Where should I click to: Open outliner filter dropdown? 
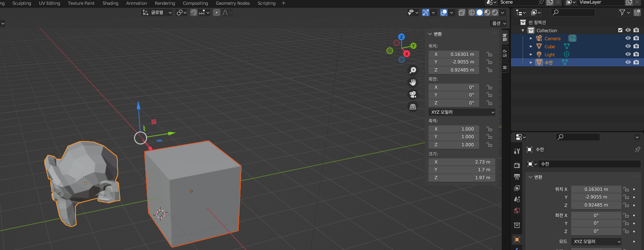point(624,12)
